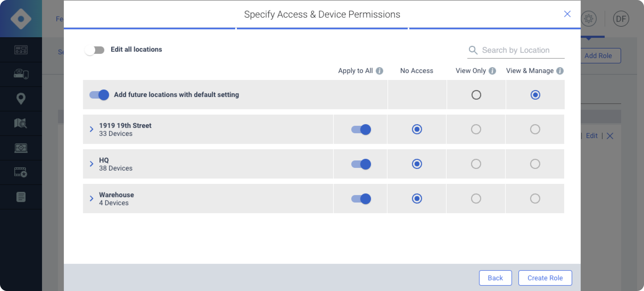Viewport: 644px width, 291px height.
Task: Disable Add future locations default setting toggle
Action: tap(99, 95)
